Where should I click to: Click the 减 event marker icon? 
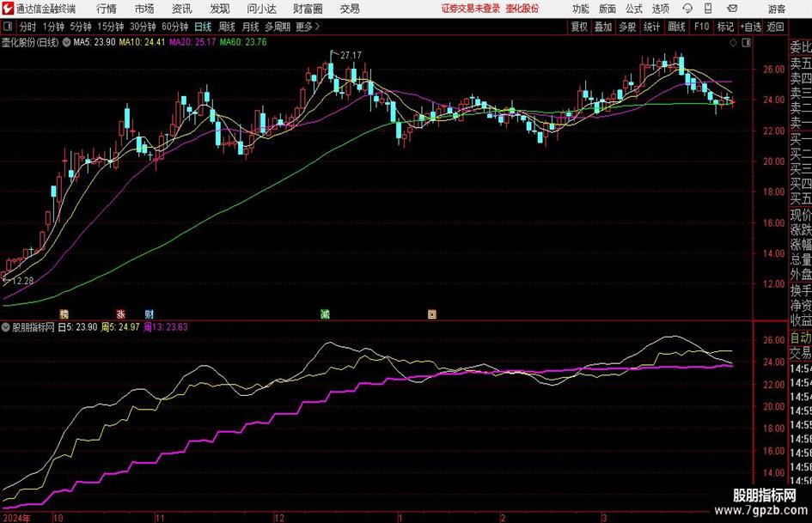325,313
